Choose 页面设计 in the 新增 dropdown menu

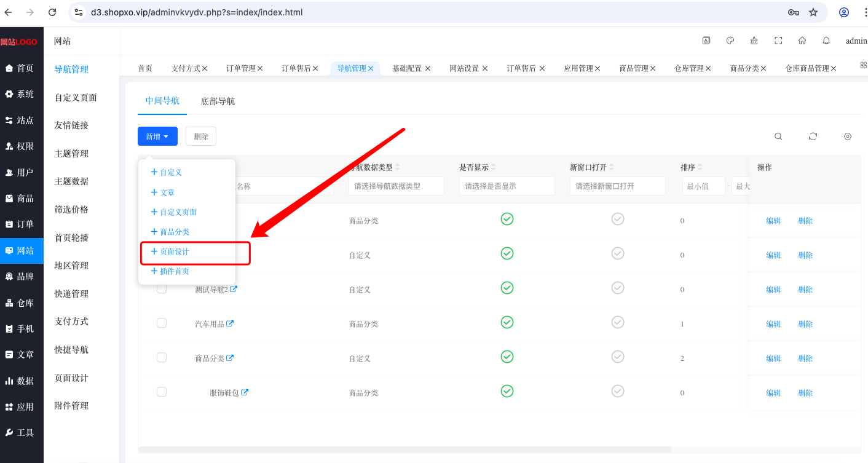click(170, 251)
